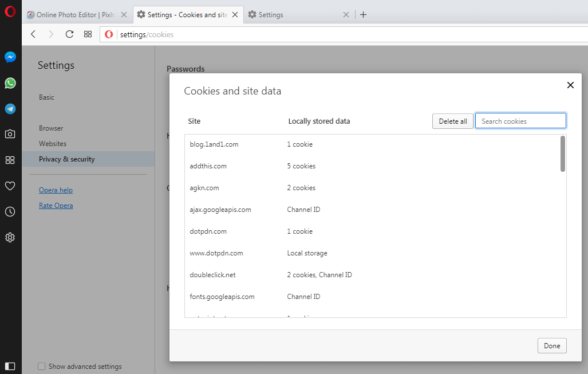Open Speed Dial from sidebar grid icon

[x=10, y=160]
